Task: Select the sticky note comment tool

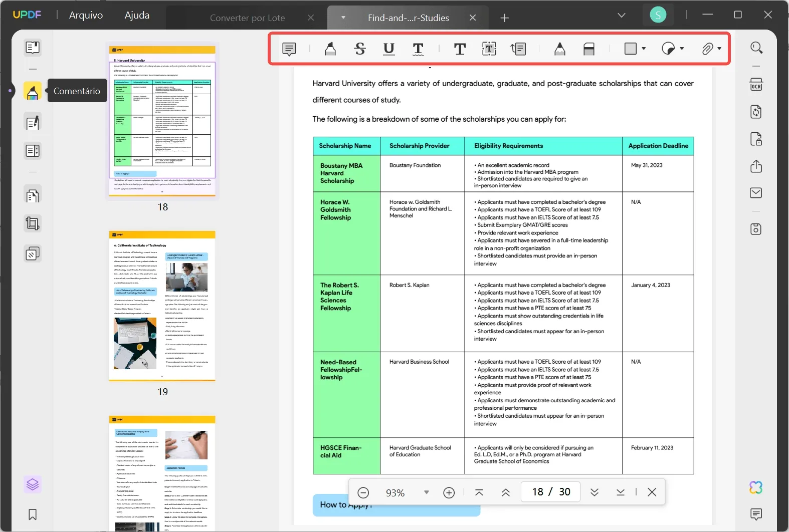Action: 289,49
